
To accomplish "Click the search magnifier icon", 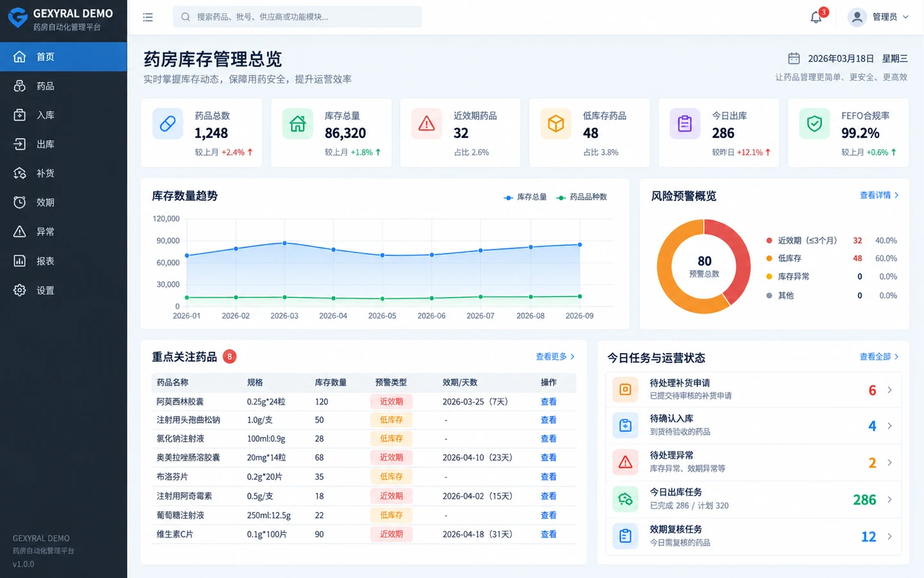I will [185, 17].
